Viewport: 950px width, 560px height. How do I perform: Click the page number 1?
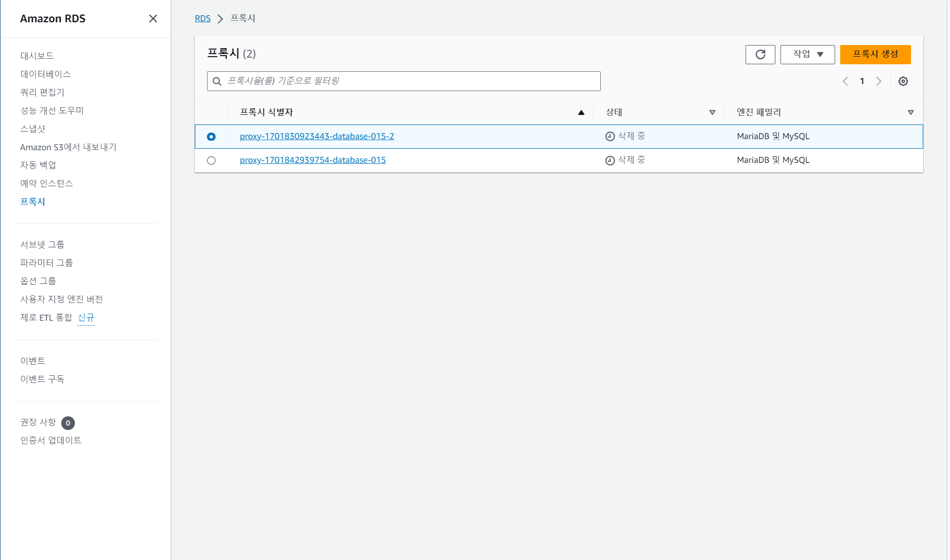(x=862, y=81)
